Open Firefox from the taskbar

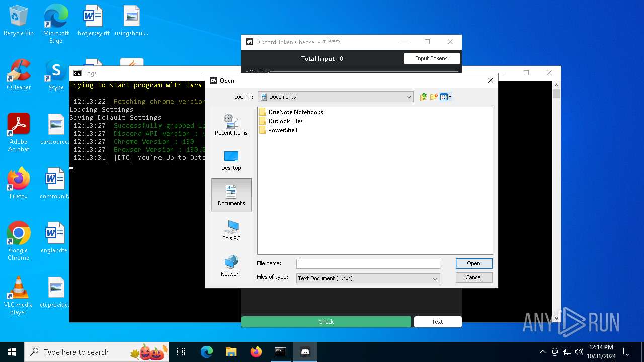pos(256,352)
